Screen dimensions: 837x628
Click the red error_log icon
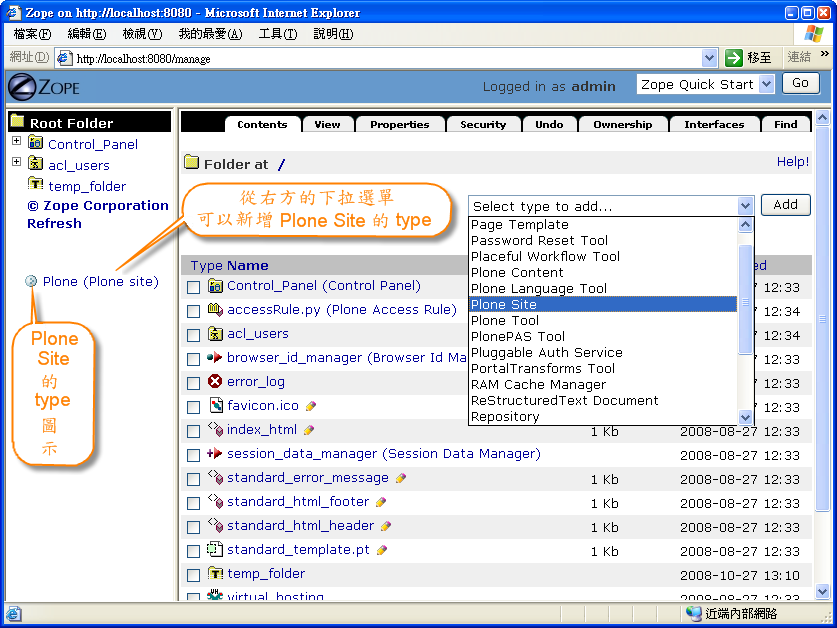coord(215,381)
